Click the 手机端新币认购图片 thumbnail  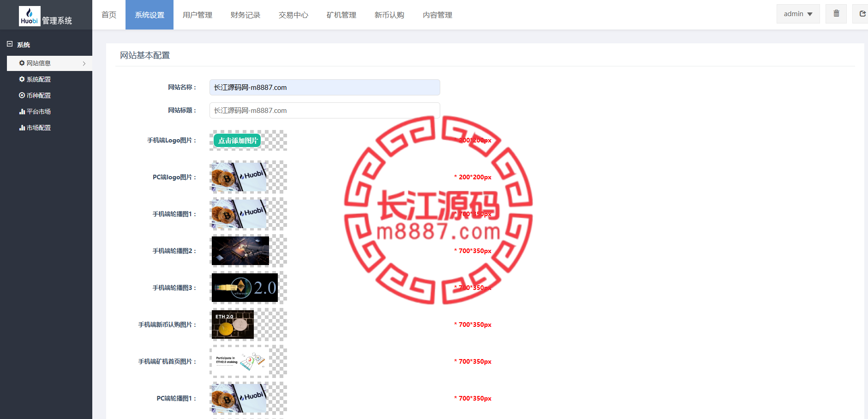coord(233,325)
